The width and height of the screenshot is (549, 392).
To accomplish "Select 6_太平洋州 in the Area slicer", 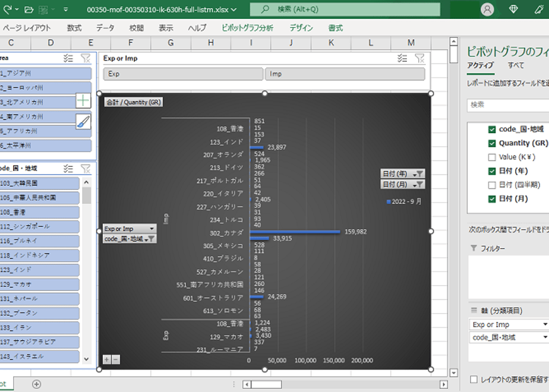I will tap(46, 146).
